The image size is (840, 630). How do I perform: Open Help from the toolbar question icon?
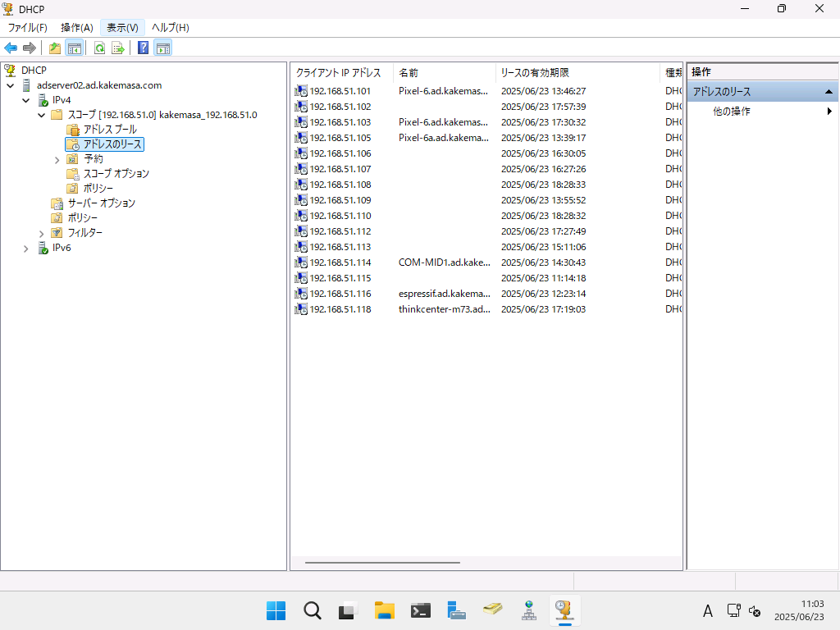[143, 48]
